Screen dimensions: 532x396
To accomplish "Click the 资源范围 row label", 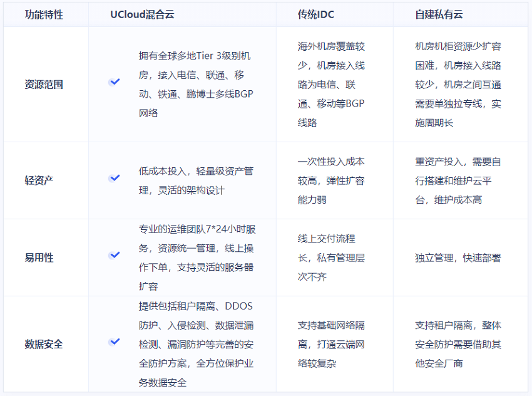I will click(44, 85).
